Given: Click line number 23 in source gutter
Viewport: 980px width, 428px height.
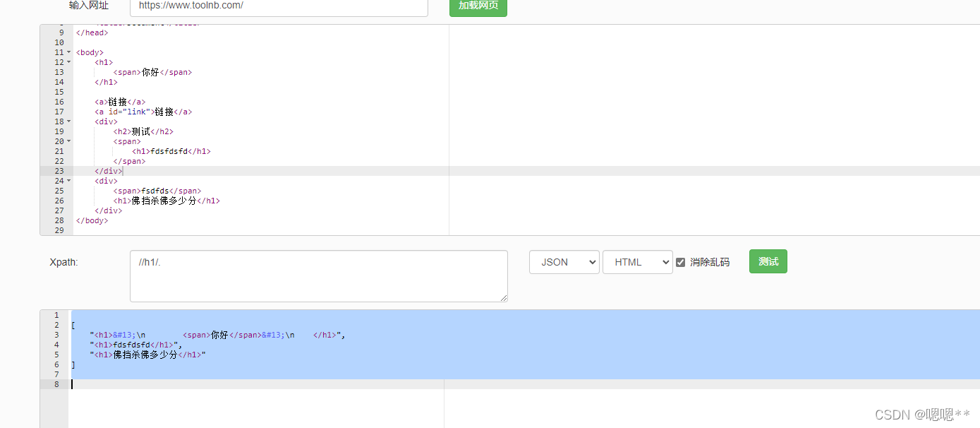Looking at the screenshot, I should 59,171.
